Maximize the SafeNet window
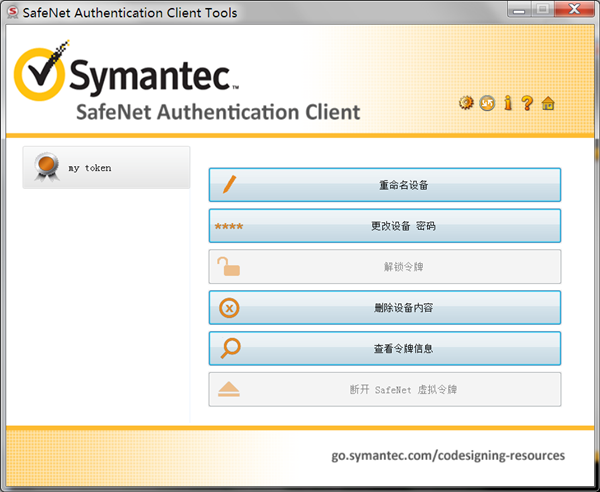Image resolution: width=600 pixels, height=492 pixels. pyautogui.click(x=542, y=10)
